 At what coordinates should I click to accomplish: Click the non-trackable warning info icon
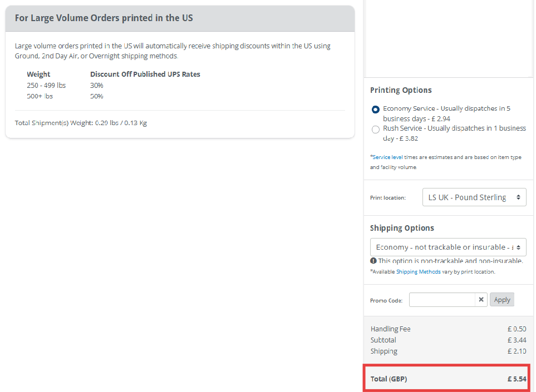(x=373, y=261)
